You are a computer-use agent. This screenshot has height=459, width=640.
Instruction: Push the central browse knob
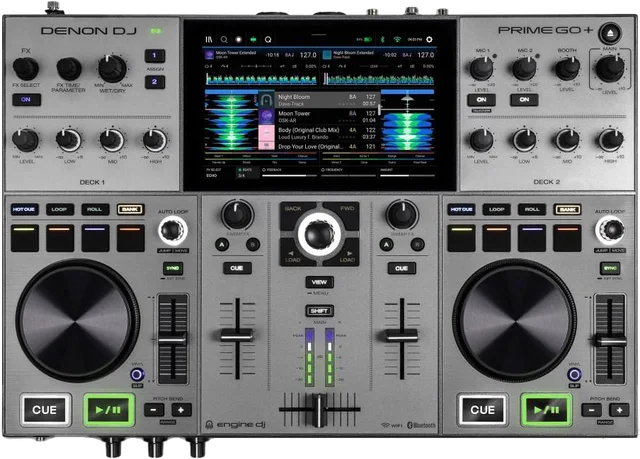click(x=320, y=234)
